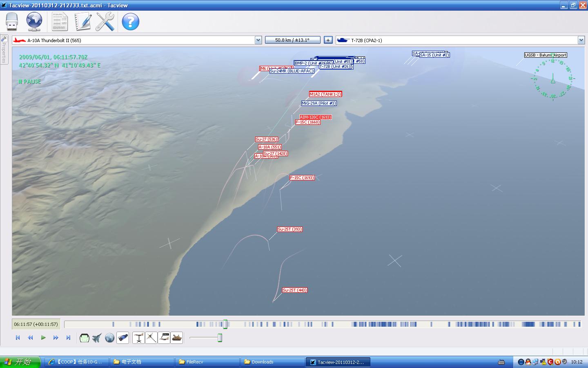Select the Su-27 (536) label
The width and height of the screenshot is (588, 368).
pyautogui.click(x=267, y=139)
